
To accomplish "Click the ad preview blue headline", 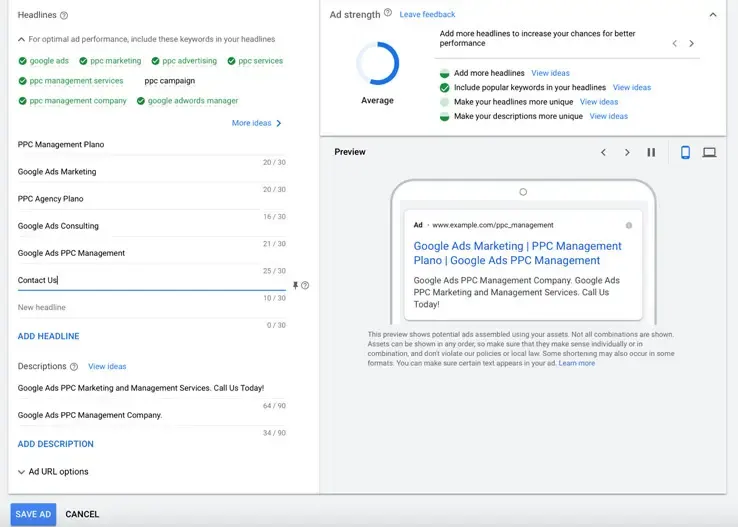I will click(x=517, y=253).
